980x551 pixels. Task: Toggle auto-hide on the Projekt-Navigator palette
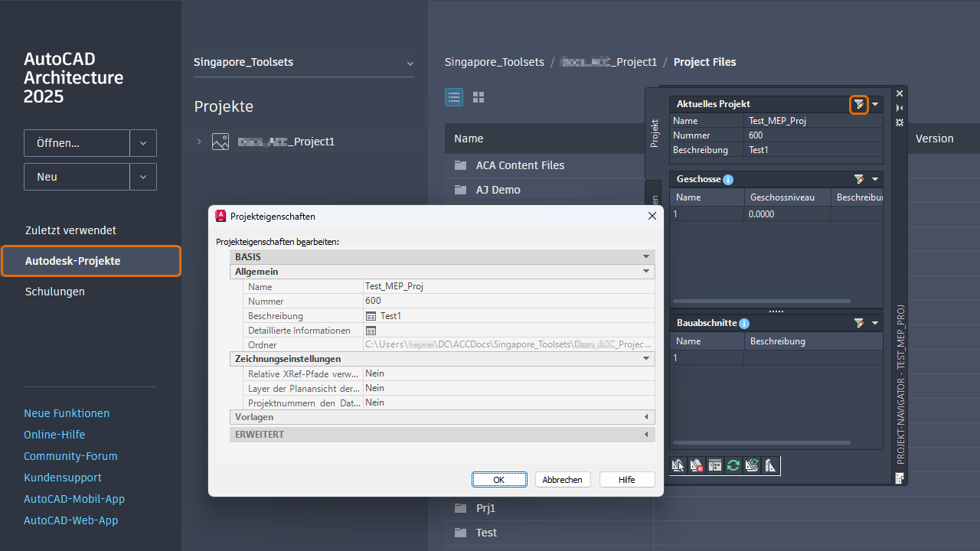click(x=900, y=108)
